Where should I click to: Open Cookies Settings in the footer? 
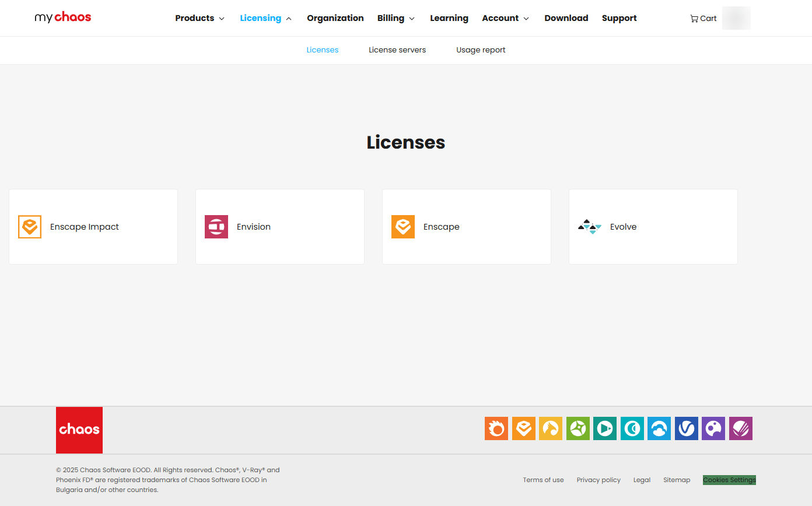[729, 480]
